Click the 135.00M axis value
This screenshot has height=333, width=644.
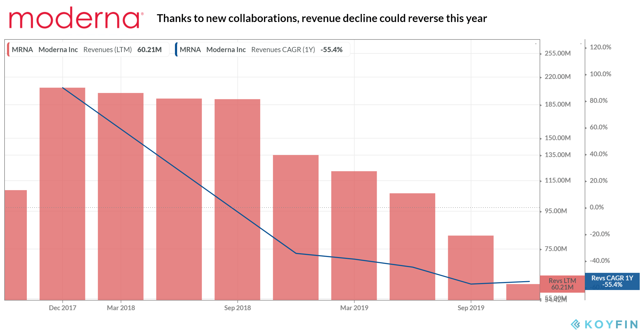[558, 155]
